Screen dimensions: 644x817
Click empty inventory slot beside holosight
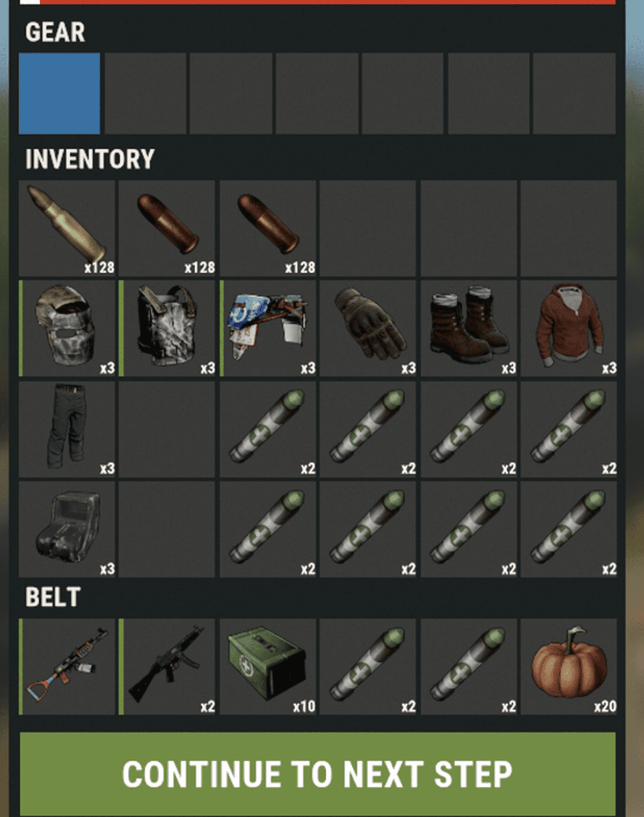[167, 529]
